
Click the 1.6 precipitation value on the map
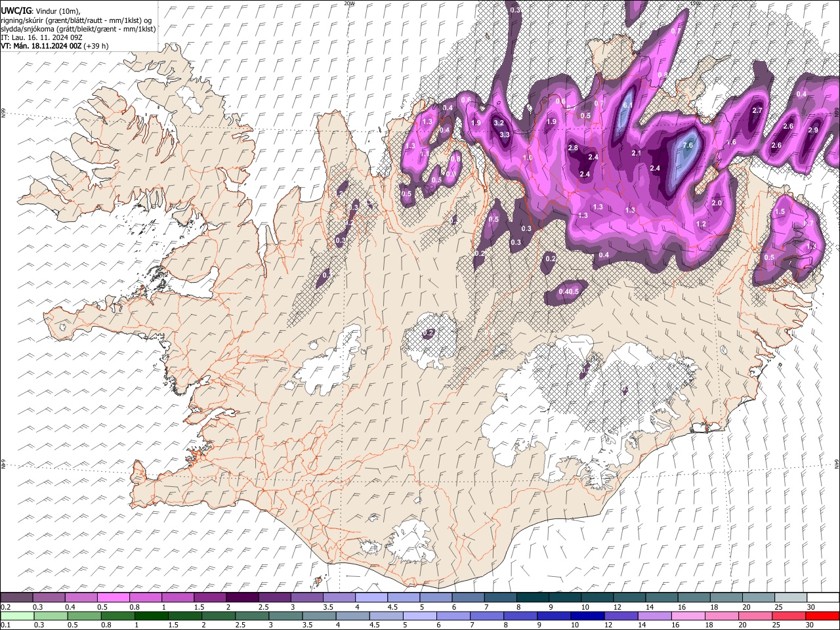coord(732,142)
